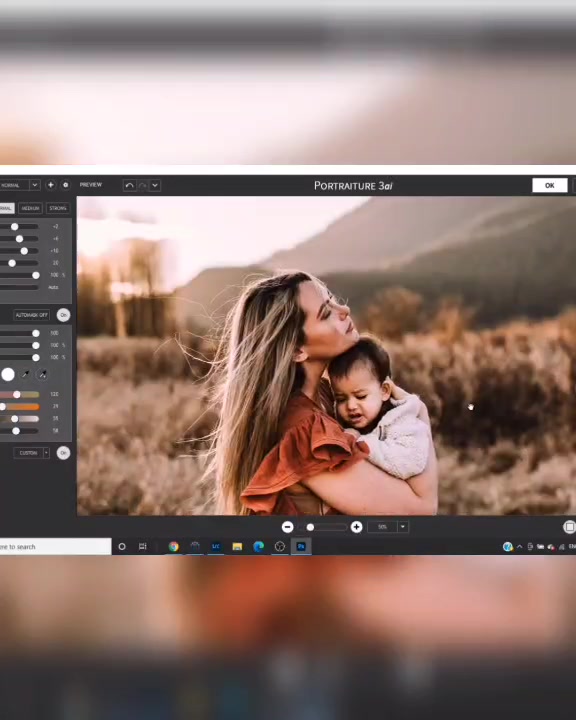Select the Strong smoothing preset

(x=58, y=208)
